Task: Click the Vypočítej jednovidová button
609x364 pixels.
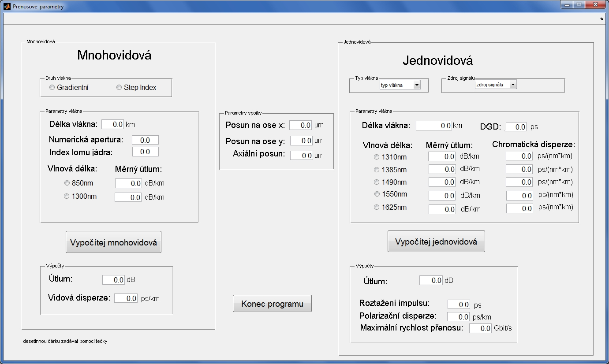Action: pos(436,241)
